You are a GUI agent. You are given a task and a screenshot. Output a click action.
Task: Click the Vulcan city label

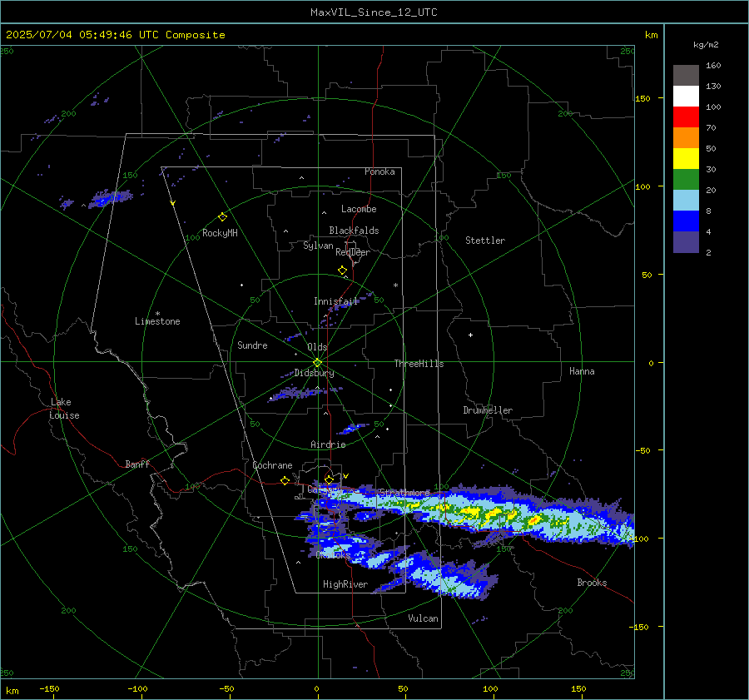[423, 618]
